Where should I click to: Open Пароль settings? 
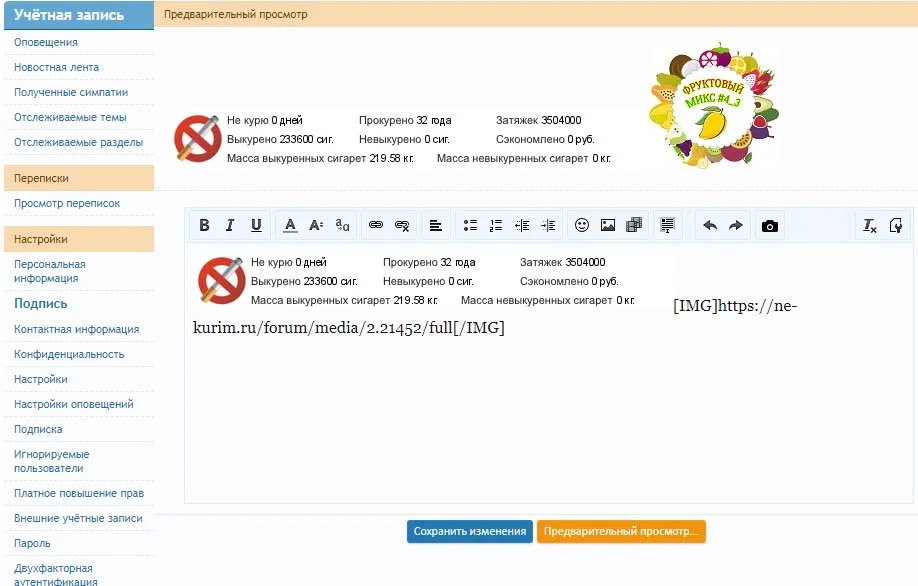coord(32,543)
